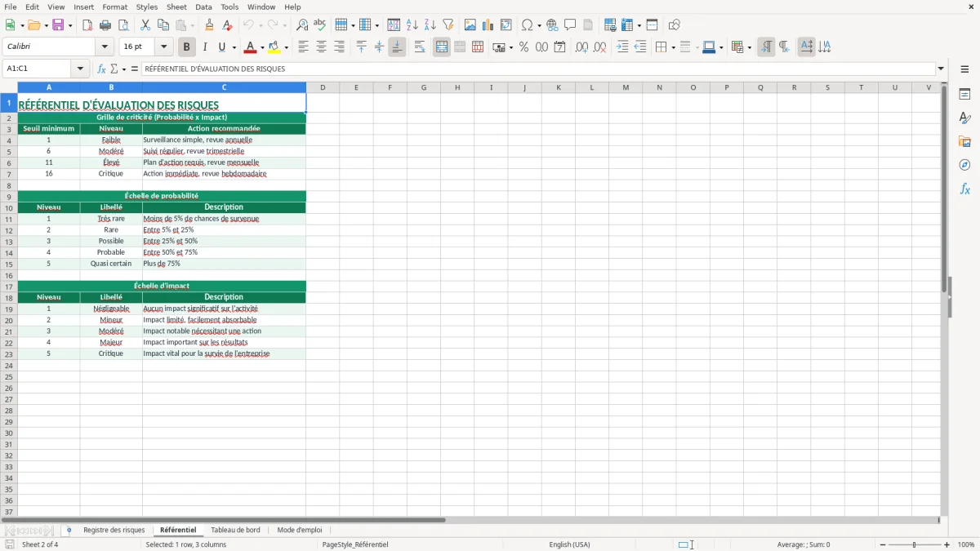
Task: Open background color dropdown arrow
Action: (x=286, y=47)
